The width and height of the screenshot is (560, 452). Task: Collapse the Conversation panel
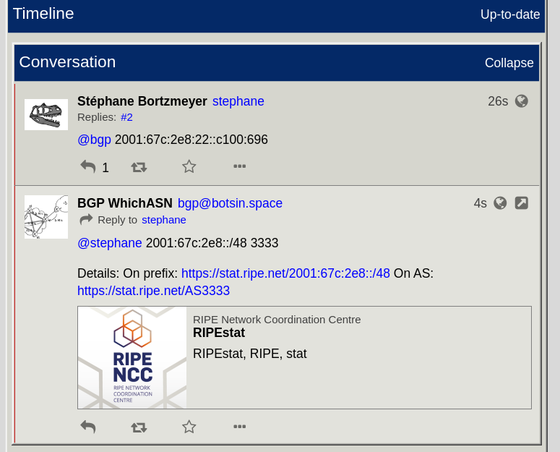tap(509, 63)
